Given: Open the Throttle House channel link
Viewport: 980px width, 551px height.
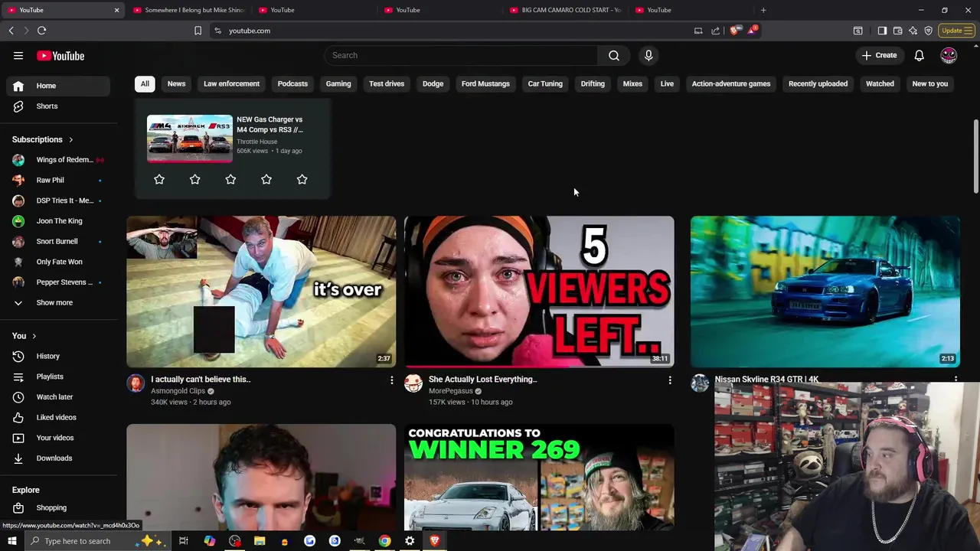Looking at the screenshot, I should 257,142.
